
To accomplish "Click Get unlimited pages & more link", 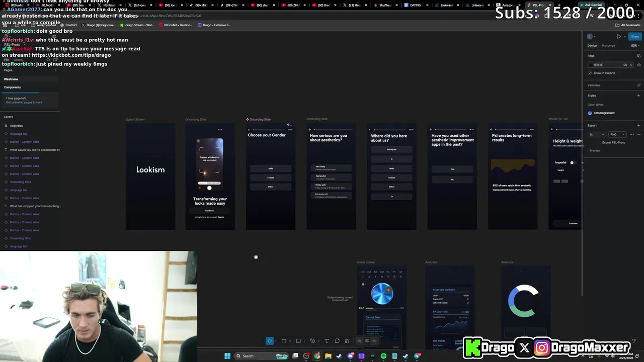I will pos(24,102).
